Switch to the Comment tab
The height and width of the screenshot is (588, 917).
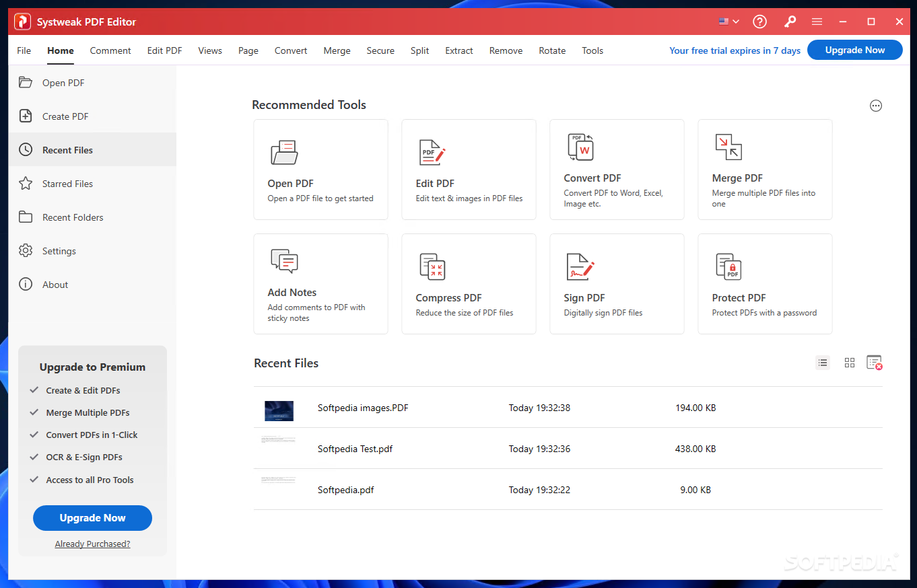110,50
